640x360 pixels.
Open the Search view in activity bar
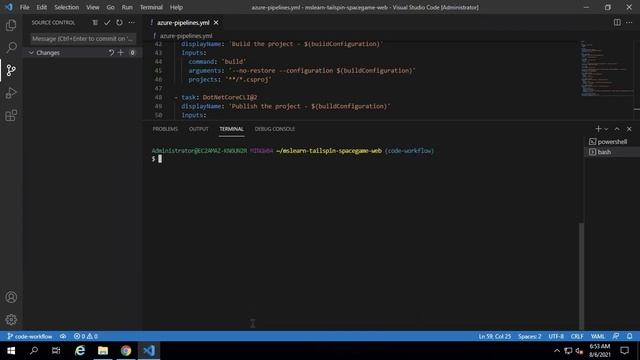[11, 47]
